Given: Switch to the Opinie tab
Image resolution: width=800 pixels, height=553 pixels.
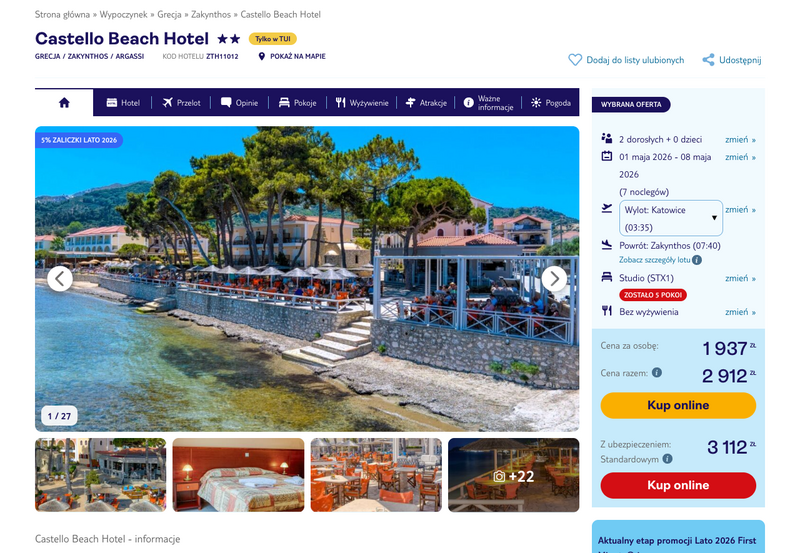Looking at the screenshot, I should coord(239,103).
